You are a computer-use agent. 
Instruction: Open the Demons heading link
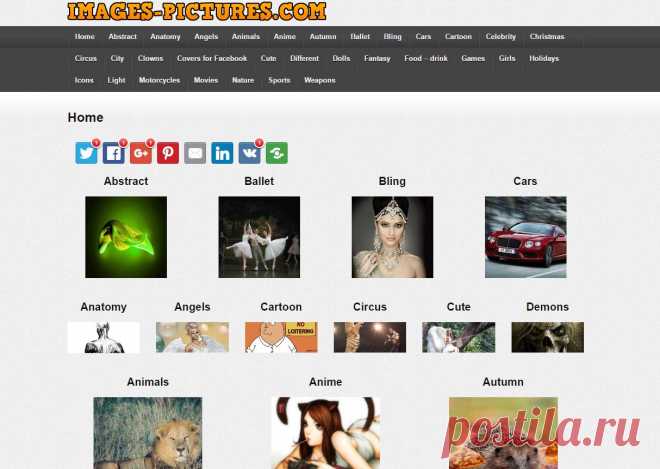pos(548,307)
